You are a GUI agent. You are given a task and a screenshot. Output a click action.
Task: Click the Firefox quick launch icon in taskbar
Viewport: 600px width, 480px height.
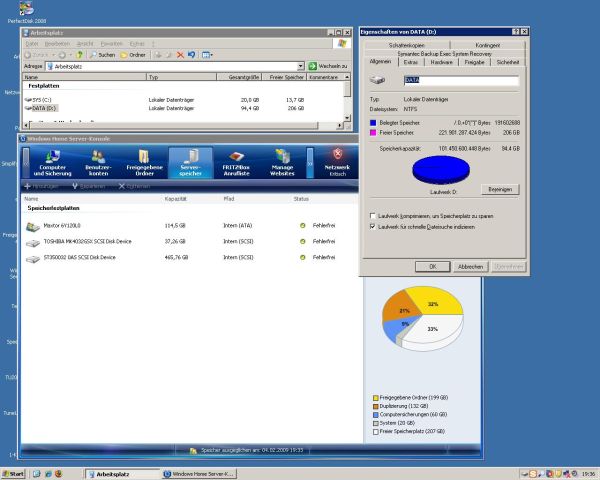tap(59, 474)
